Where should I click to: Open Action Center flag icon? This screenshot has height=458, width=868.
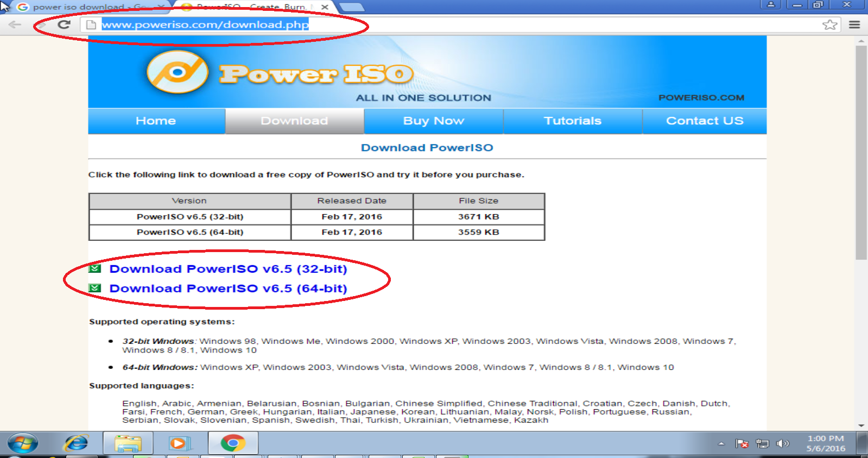(x=742, y=444)
